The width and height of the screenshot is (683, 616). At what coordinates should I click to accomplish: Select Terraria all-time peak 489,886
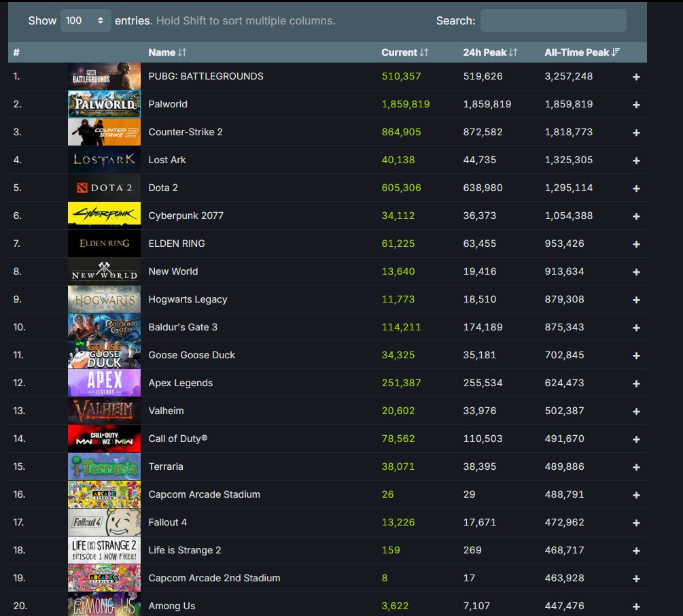tap(564, 466)
